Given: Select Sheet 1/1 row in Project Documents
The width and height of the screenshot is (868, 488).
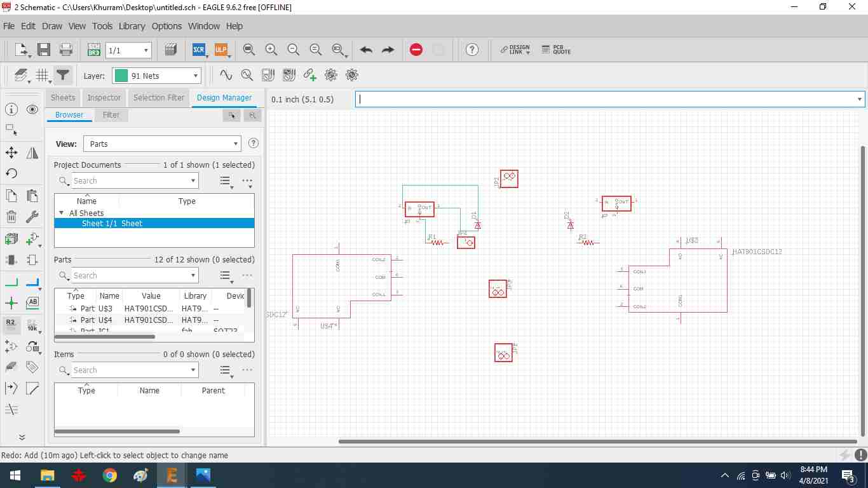Looking at the screenshot, I should pyautogui.click(x=154, y=223).
